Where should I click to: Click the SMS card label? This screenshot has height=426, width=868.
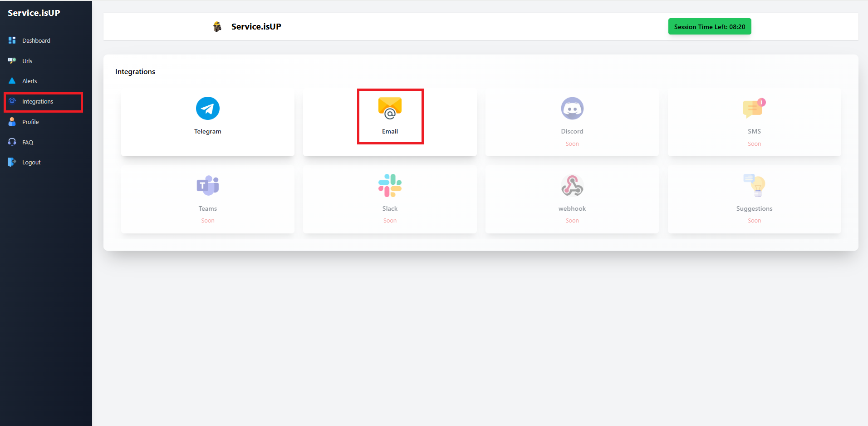tap(754, 131)
